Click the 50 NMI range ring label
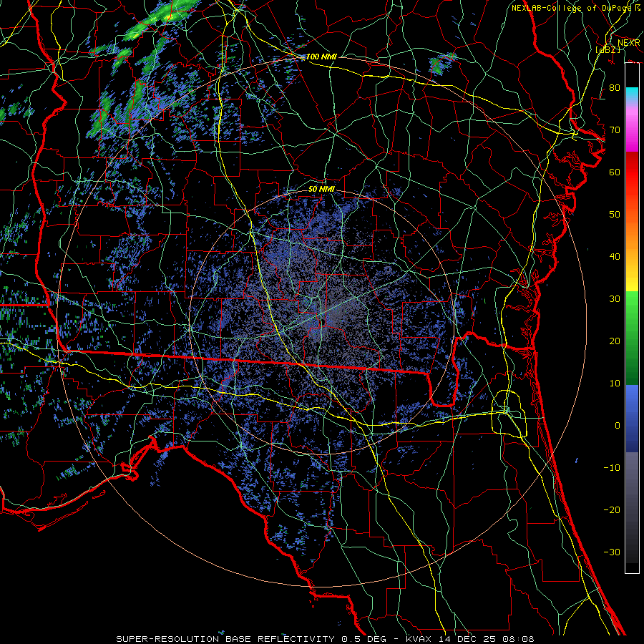The image size is (644, 644). tap(321, 189)
